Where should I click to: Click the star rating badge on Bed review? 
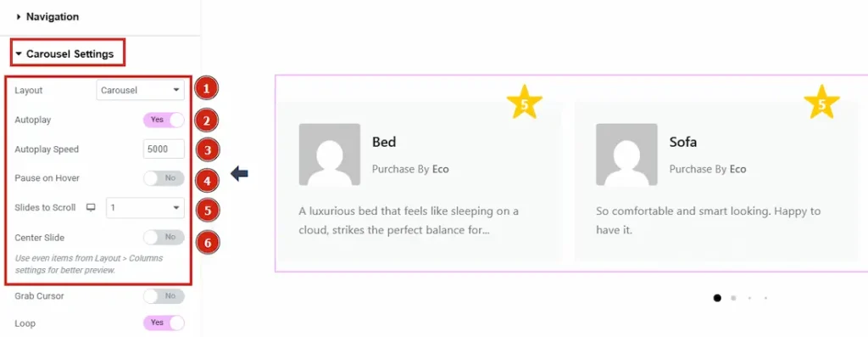[524, 103]
